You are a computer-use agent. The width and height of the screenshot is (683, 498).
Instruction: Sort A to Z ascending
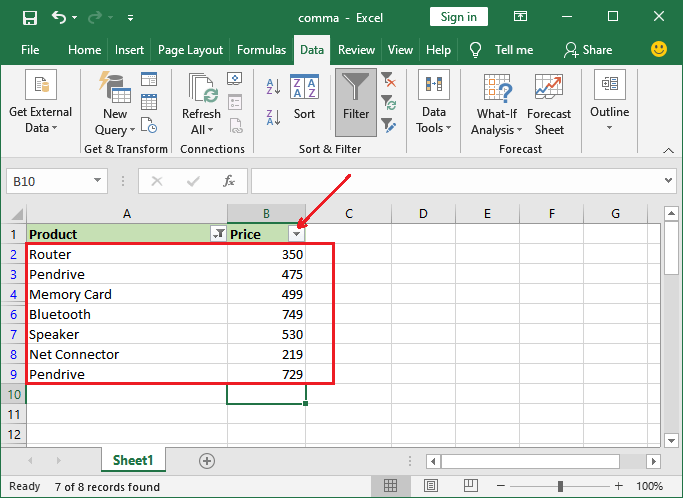pyautogui.click(x=273, y=87)
